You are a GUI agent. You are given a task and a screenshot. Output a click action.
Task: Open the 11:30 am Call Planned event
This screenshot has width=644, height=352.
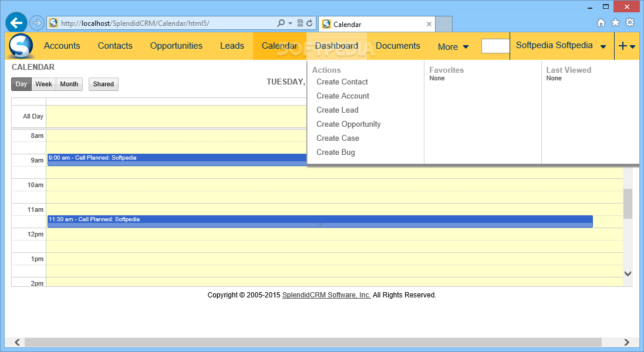pos(320,221)
